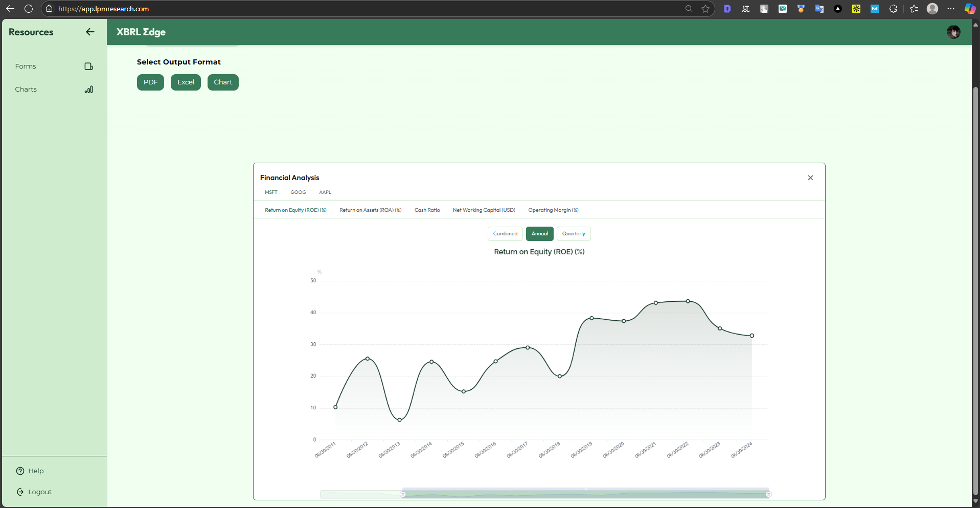Click the medal badge extension icon
This screenshot has width=980, height=508.
coord(801,9)
